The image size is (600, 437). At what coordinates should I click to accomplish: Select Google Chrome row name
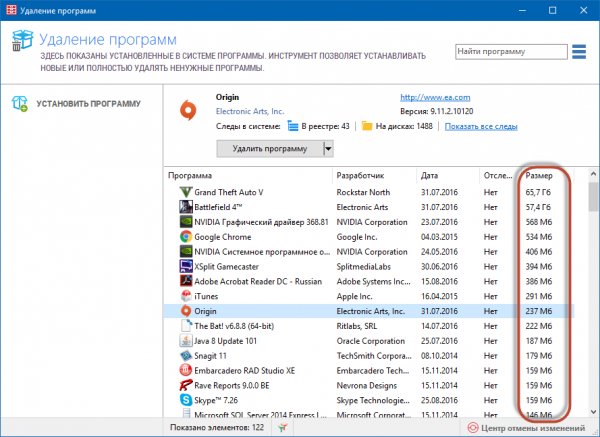pyautogui.click(x=223, y=237)
